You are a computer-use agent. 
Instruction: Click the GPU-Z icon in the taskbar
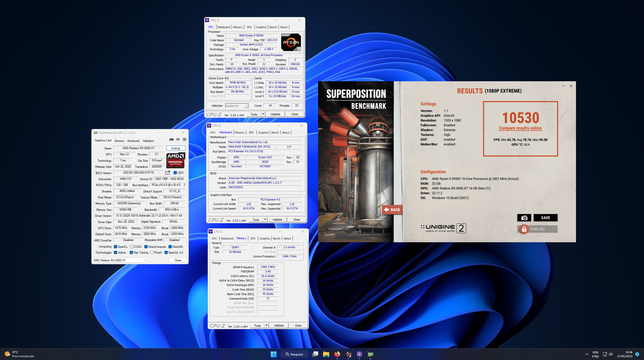[370, 354]
